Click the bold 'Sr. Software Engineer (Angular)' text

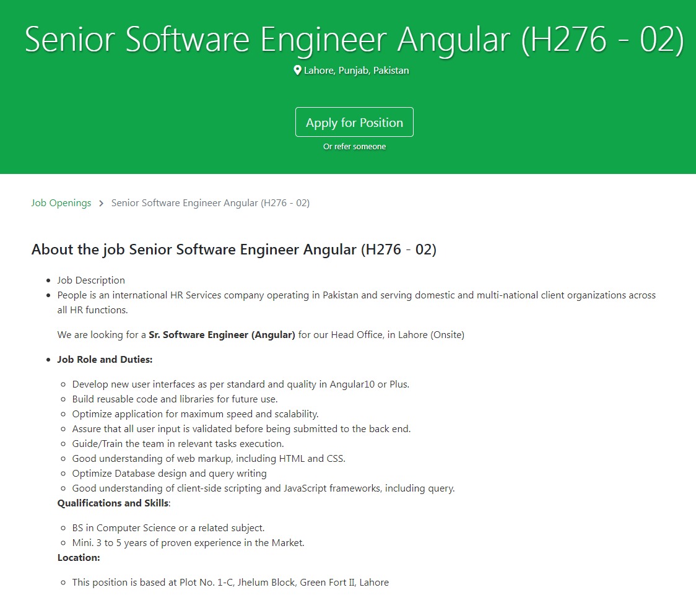(x=222, y=335)
